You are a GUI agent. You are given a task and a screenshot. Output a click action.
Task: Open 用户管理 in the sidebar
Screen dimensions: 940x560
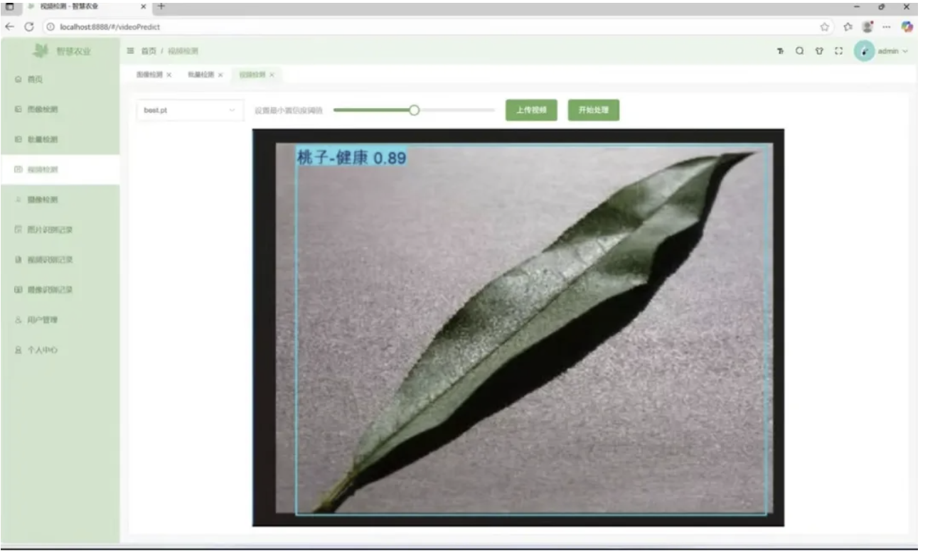(60, 320)
